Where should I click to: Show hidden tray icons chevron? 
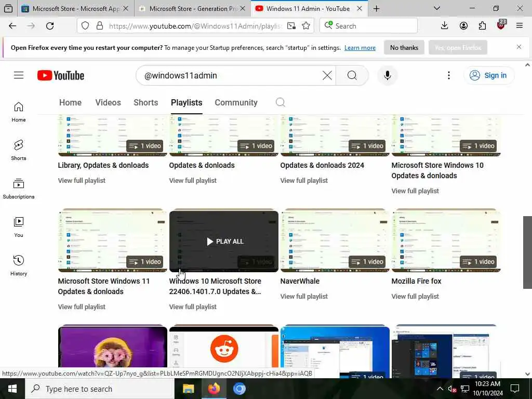click(440, 389)
